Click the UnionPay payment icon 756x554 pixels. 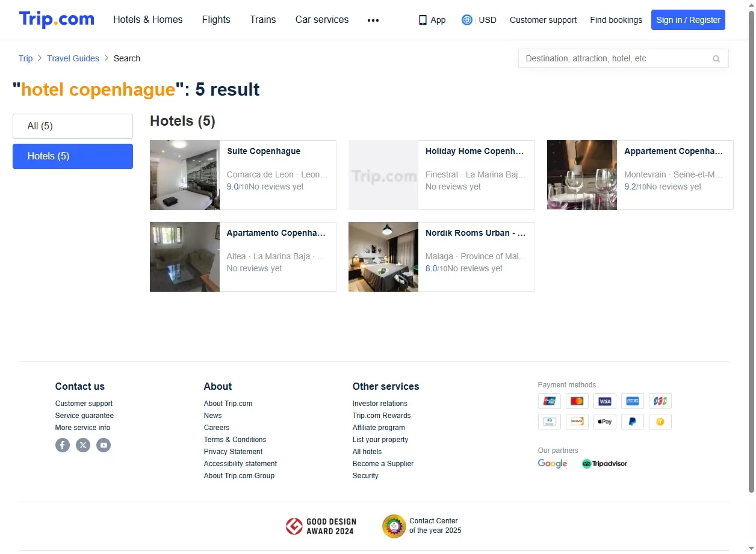point(550,401)
